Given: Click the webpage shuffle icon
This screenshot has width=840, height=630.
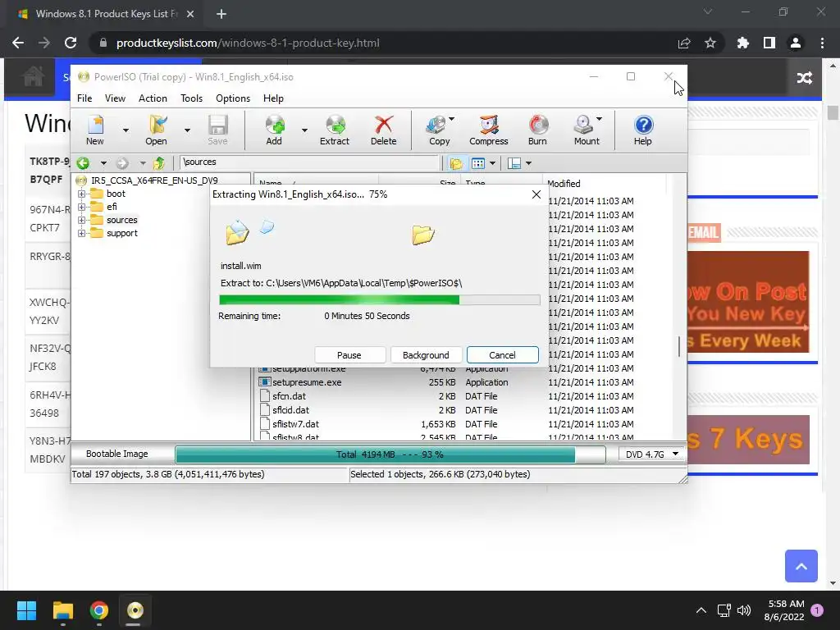Looking at the screenshot, I should point(804,78).
